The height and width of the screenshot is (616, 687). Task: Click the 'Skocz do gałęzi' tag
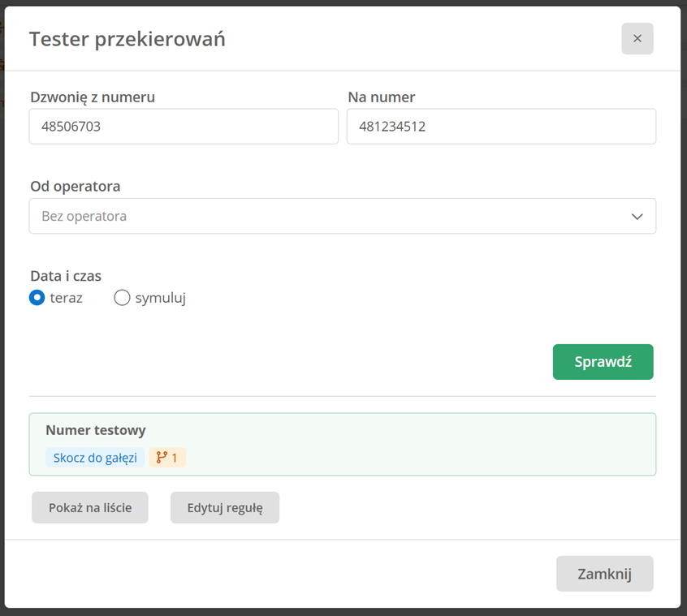pos(95,458)
